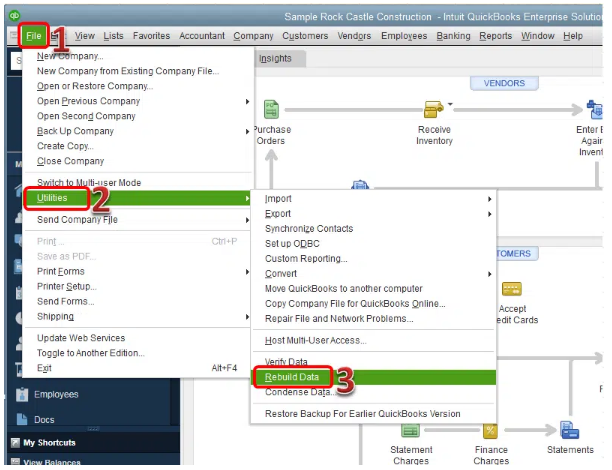Screen dimensions: 612x470
Task: Select Move QuickBooks to another computer
Action: (373, 289)
